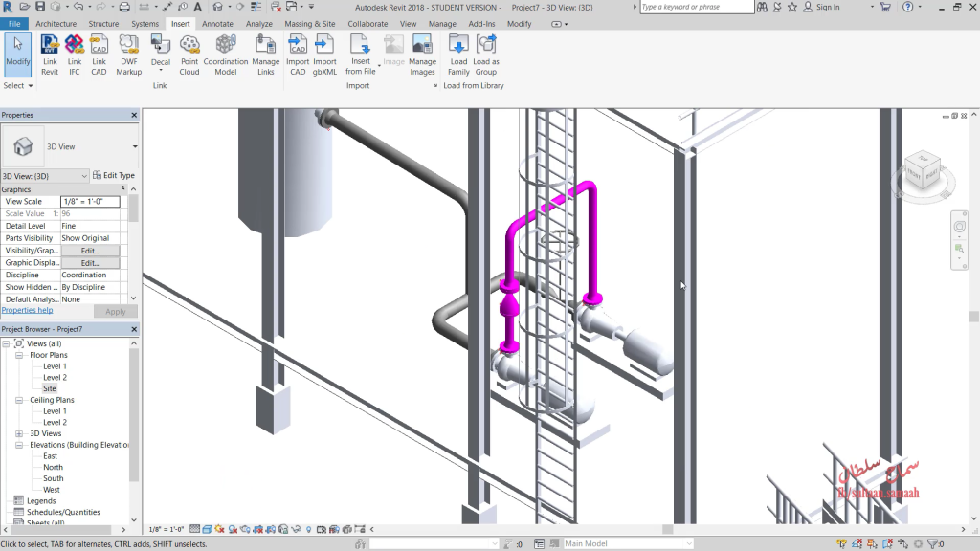Expand the 3D Views tree node
The image size is (980, 551).
point(19,433)
